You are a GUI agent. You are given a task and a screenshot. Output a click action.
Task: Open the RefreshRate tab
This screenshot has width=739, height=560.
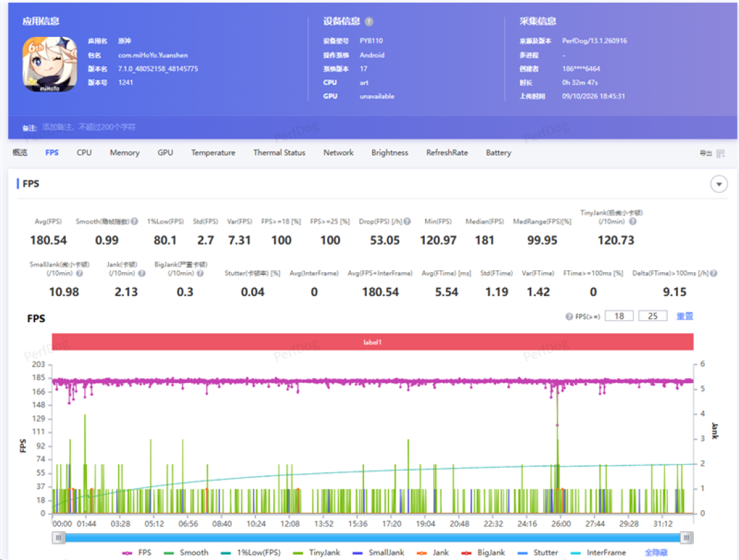point(447,152)
